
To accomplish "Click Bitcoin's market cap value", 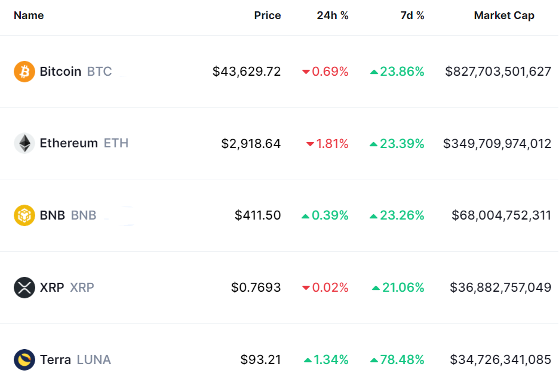I will coord(498,72).
